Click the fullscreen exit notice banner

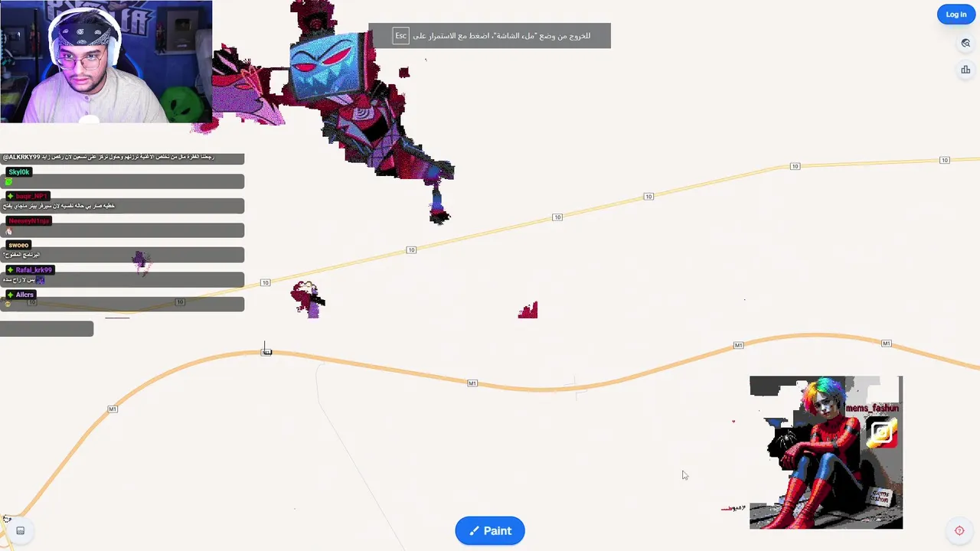click(489, 36)
